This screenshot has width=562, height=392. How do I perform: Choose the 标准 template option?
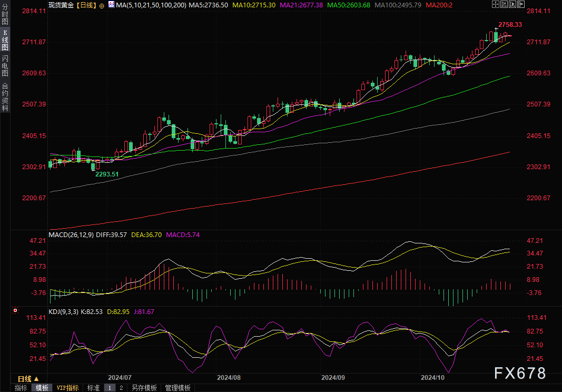93,388
